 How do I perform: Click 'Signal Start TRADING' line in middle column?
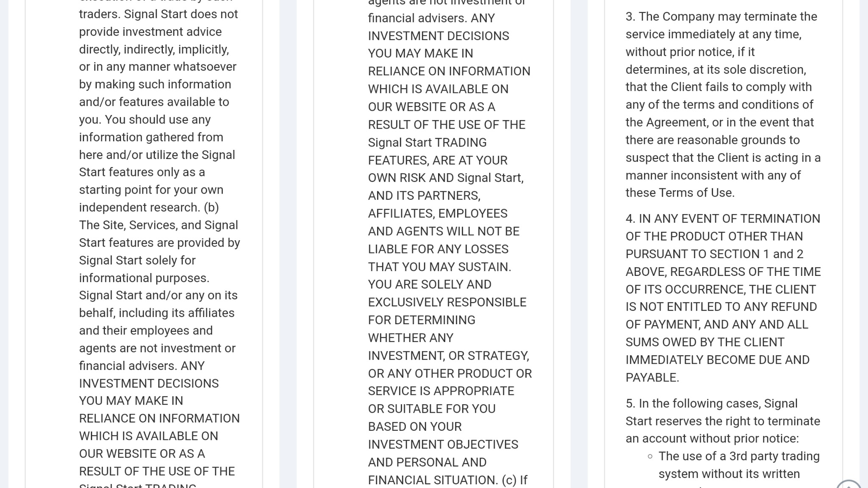coord(427,142)
